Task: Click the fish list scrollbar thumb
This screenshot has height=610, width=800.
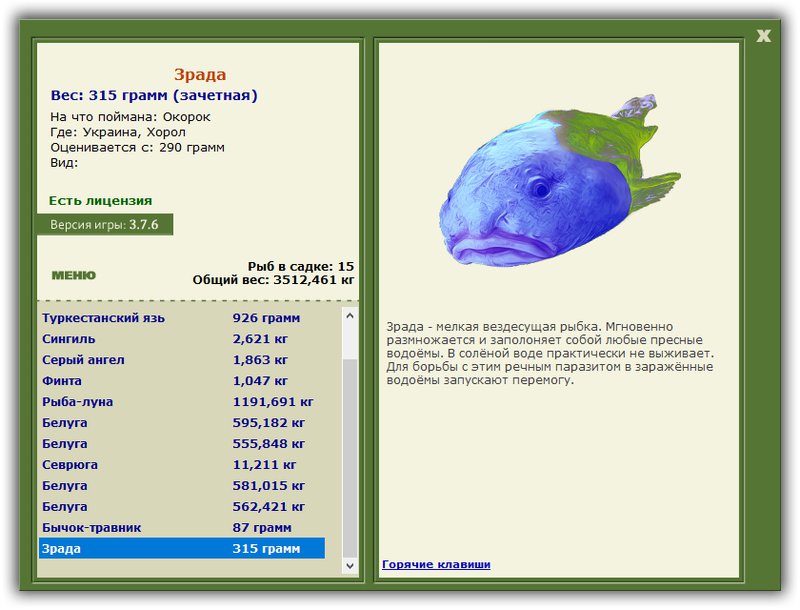Action: pyautogui.click(x=350, y=458)
